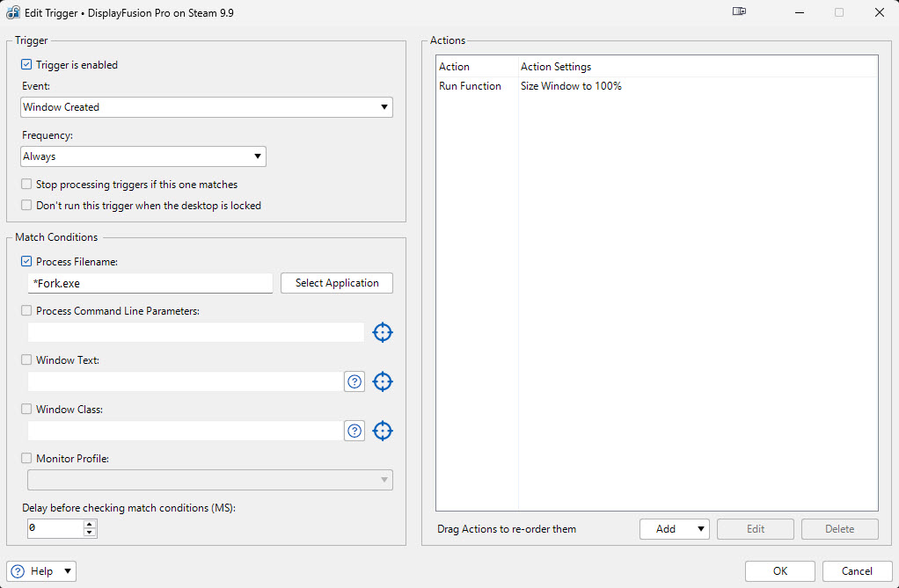Disable the Trigger is enabled checkbox
Viewport: 899px width, 588px height.
[x=26, y=65]
